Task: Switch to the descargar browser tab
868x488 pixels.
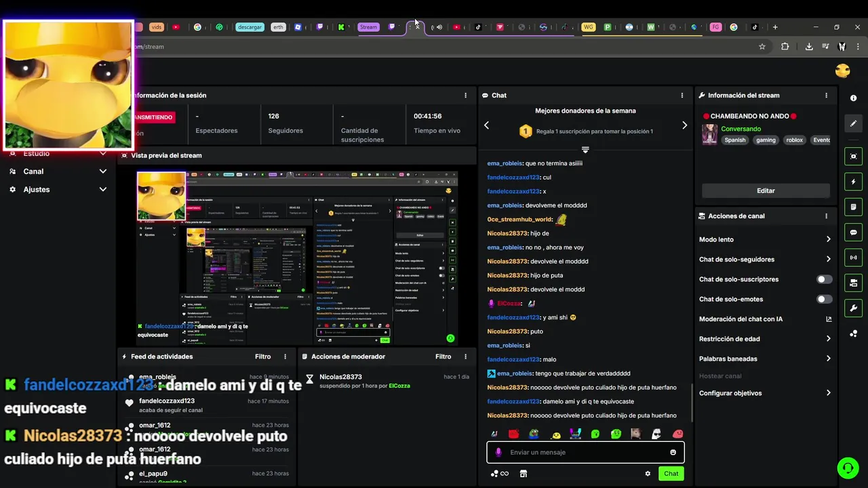Action: 250,27
